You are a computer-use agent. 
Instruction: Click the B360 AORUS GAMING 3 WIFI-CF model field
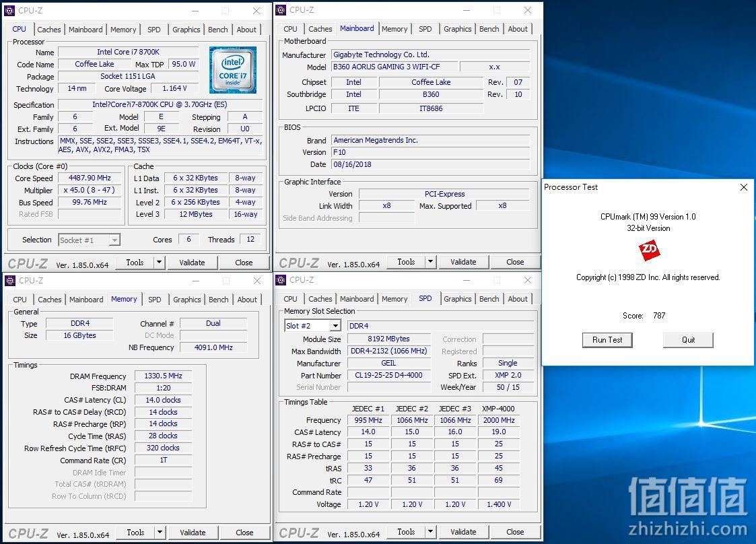(x=394, y=67)
